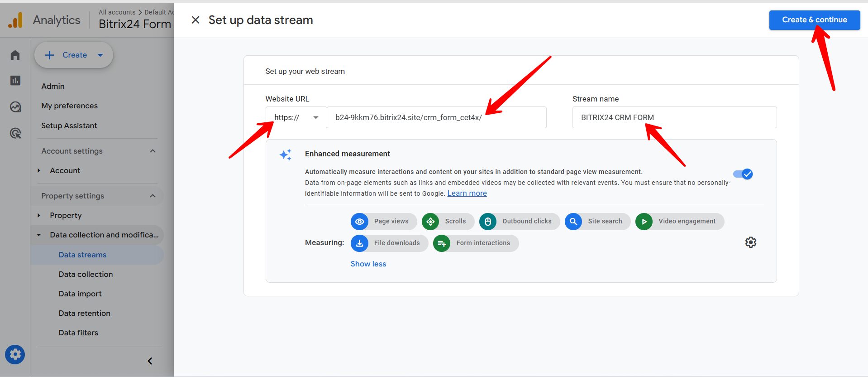Collapse the Account settings section
The image size is (868, 377).
click(153, 151)
